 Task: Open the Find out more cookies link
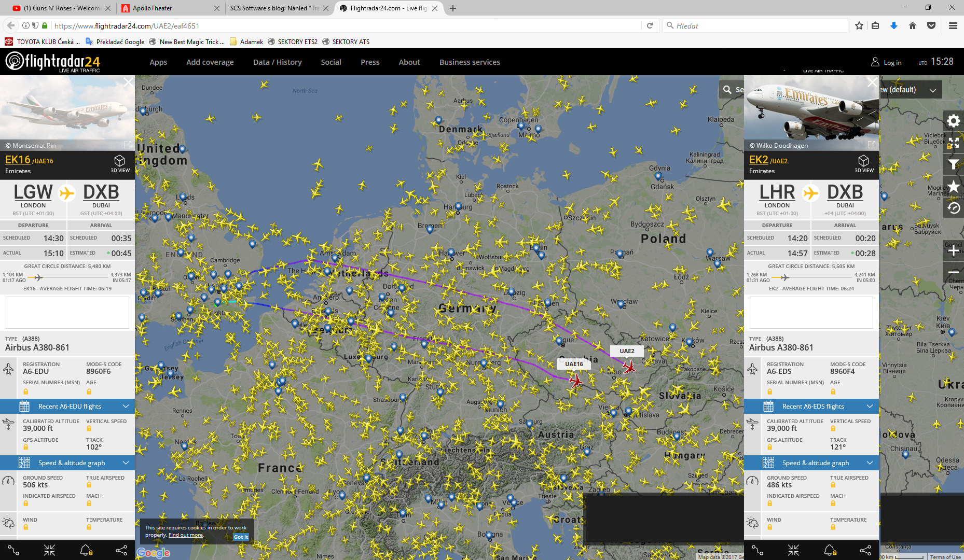point(186,535)
